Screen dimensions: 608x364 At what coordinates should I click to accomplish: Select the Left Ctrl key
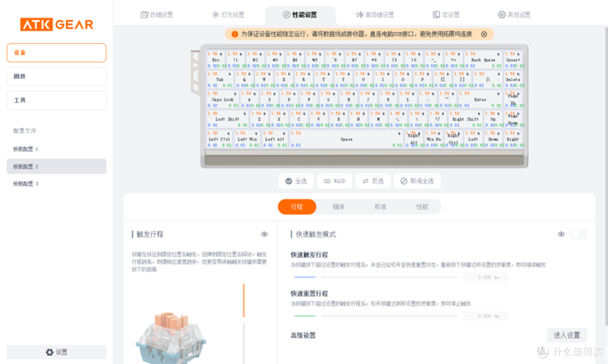220,139
